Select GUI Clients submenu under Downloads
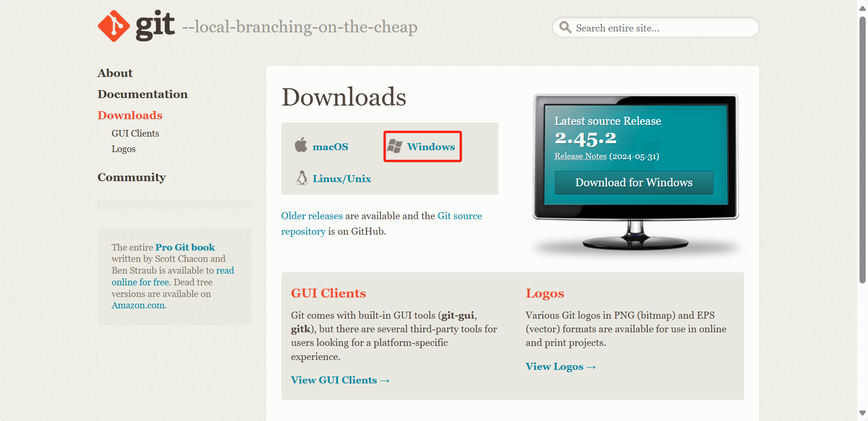The width and height of the screenshot is (868, 421). pos(135,133)
